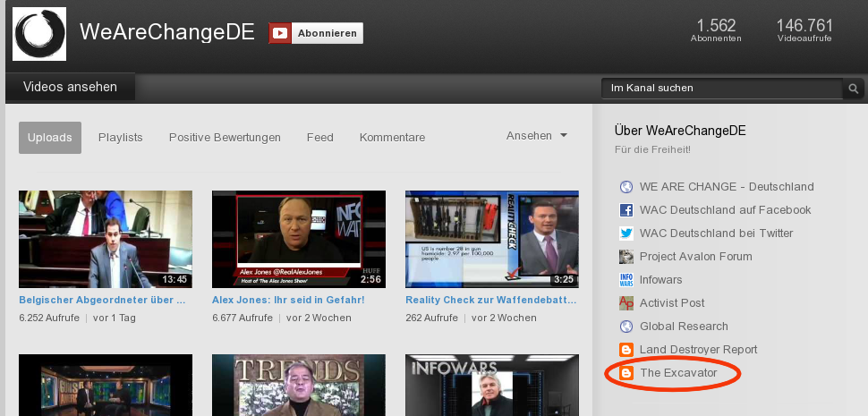
Task: Click the 2:56 duration badge
Action: click(370, 279)
